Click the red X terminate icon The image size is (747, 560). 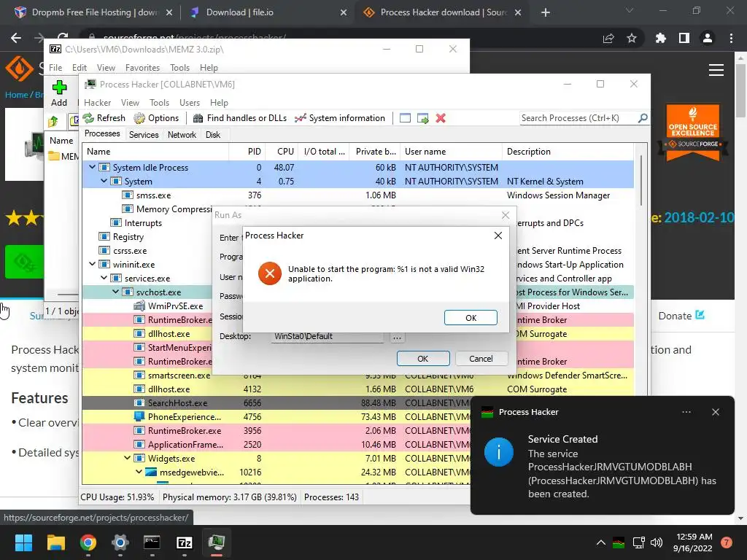(441, 118)
